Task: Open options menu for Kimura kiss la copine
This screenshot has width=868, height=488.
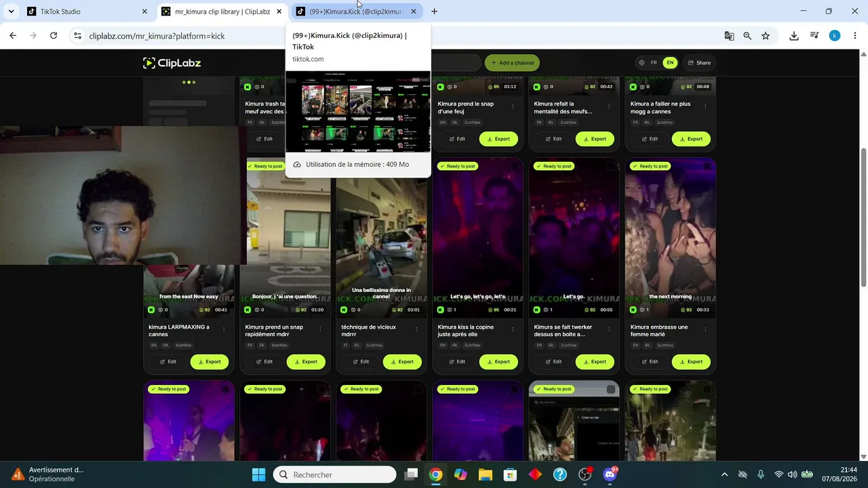Action: [x=513, y=329]
